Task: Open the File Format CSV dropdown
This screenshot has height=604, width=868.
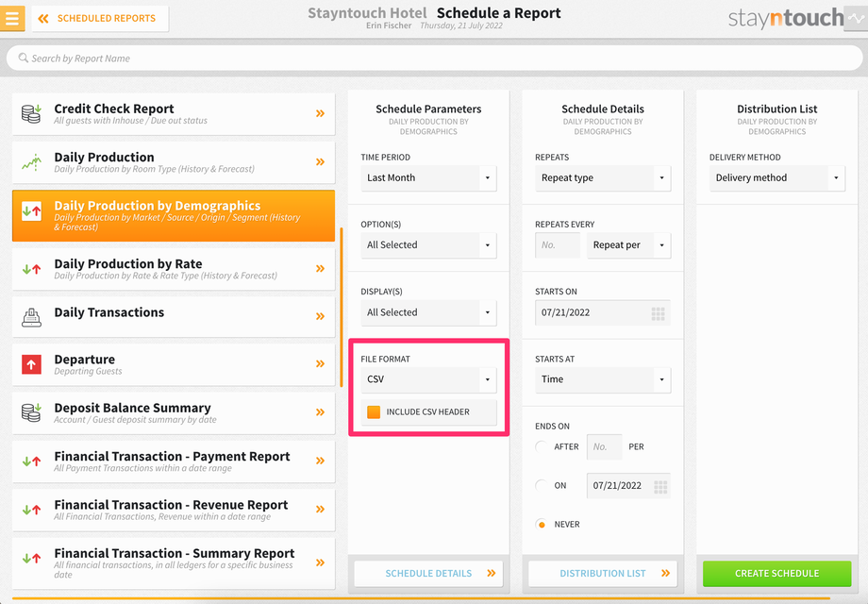Action: tap(428, 379)
